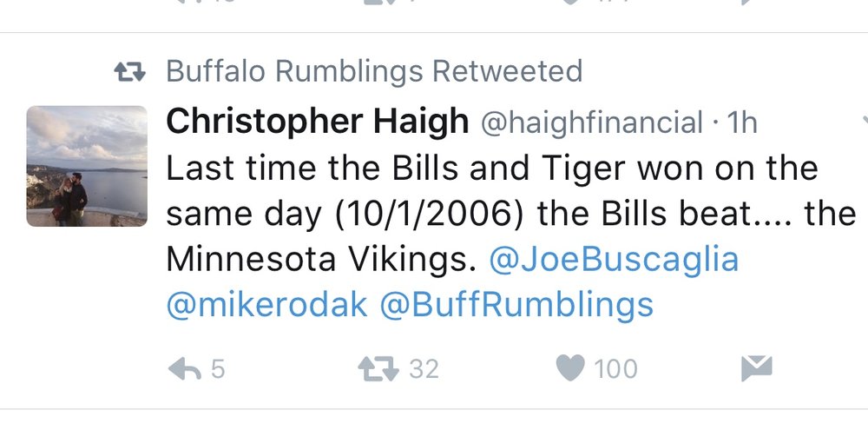
Task: Expand the tweet options chevron at right edge
Action: pos(865,119)
